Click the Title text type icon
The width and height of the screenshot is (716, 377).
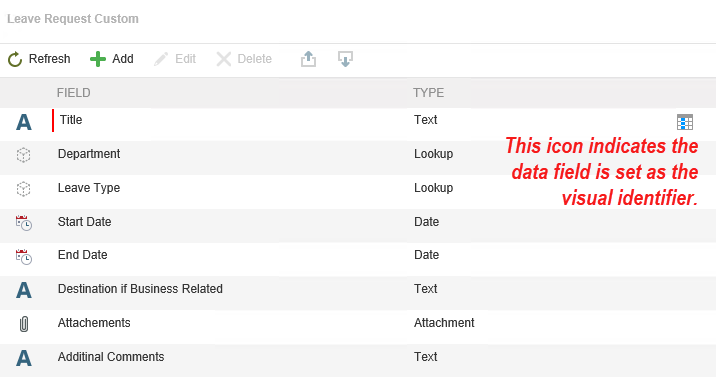click(x=24, y=122)
